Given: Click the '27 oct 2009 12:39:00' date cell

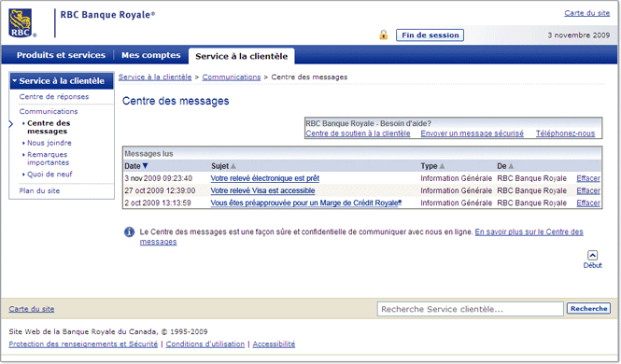Looking at the screenshot, I should tap(160, 190).
